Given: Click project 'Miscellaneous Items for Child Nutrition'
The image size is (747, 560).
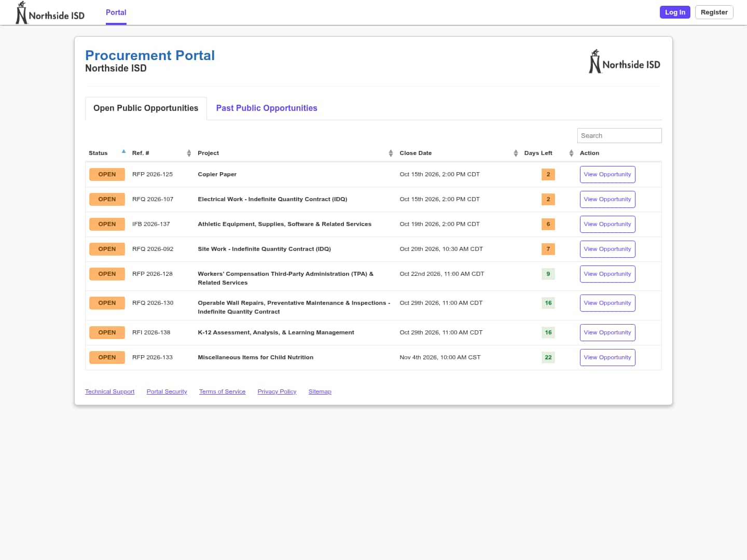Looking at the screenshot, I should coord(255,357).
